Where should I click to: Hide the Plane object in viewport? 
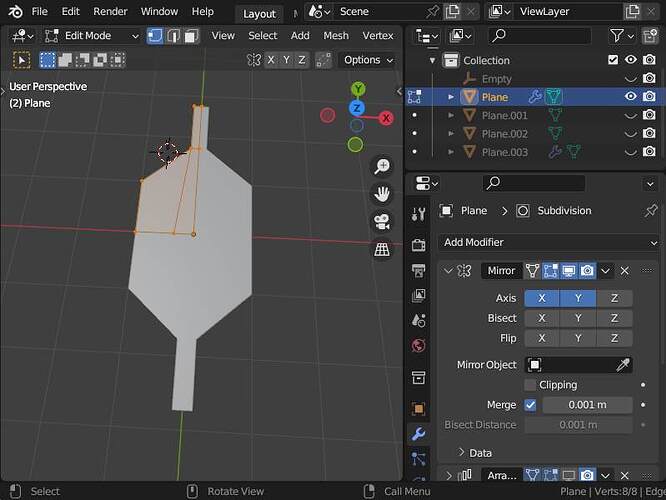click(x=631, y=96)
